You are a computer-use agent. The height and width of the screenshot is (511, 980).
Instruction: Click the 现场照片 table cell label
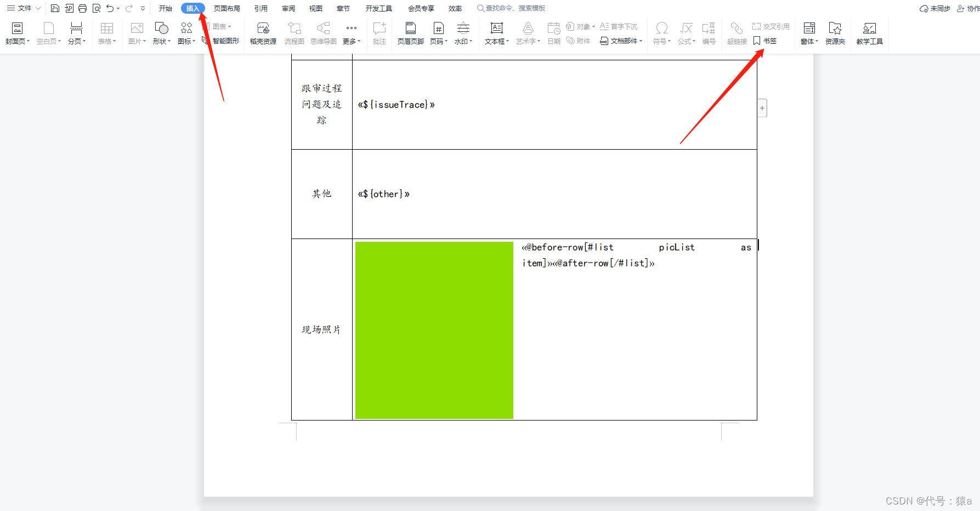point(321,330)
